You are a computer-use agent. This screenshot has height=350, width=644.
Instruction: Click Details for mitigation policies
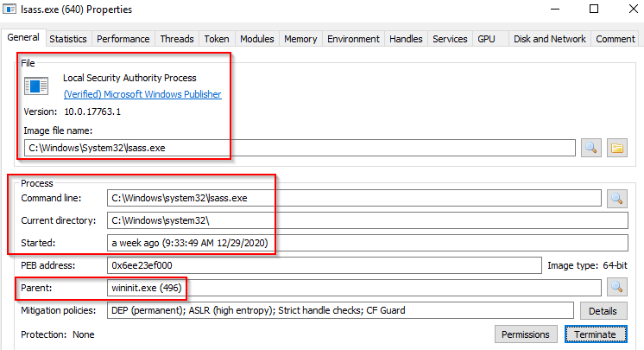[603, 310]
